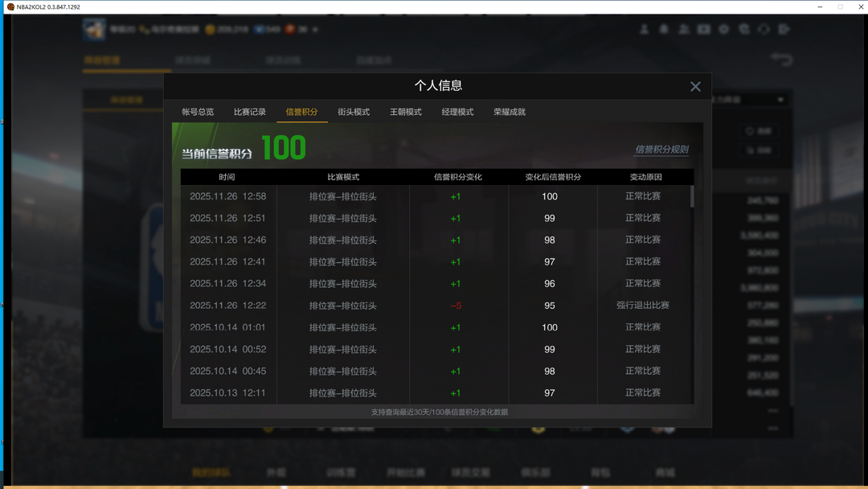Click the player avatar in the top-left
The width and height of the screenshot is (868, 489).
point(95,30)
